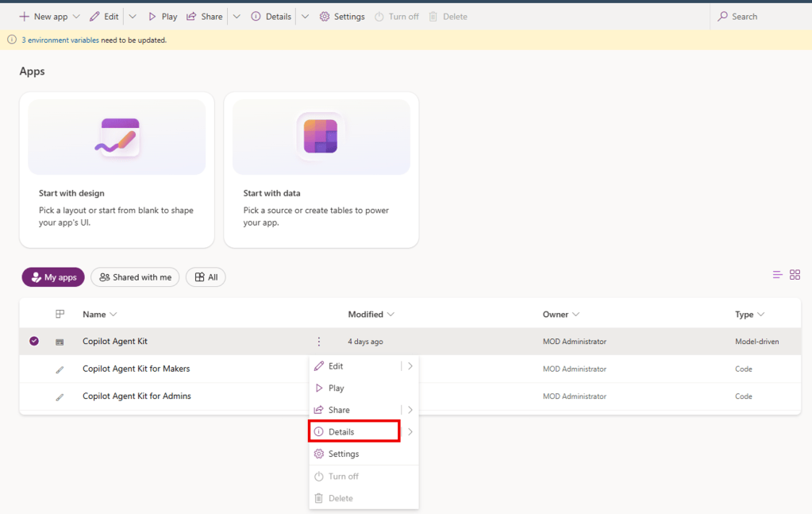This screenshot has height=514, width=812.
Task: Switch to list view layout icon
Action: [x=777, y=275]
